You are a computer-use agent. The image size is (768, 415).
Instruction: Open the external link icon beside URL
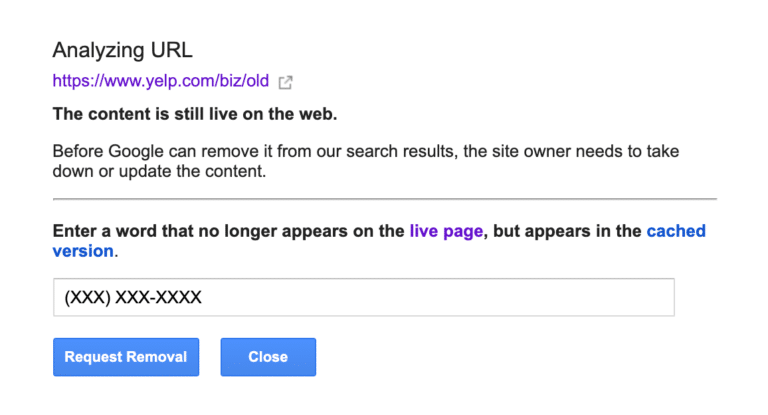click(285, 83)
